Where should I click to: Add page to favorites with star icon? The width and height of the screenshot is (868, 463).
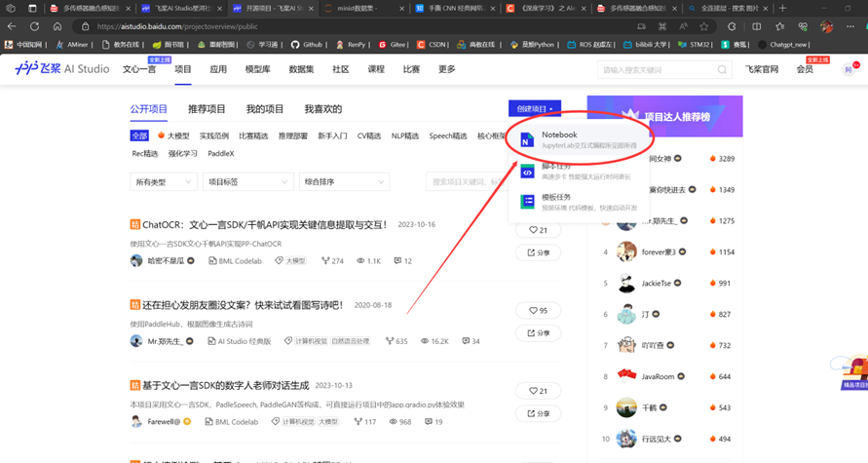point(704,26)
